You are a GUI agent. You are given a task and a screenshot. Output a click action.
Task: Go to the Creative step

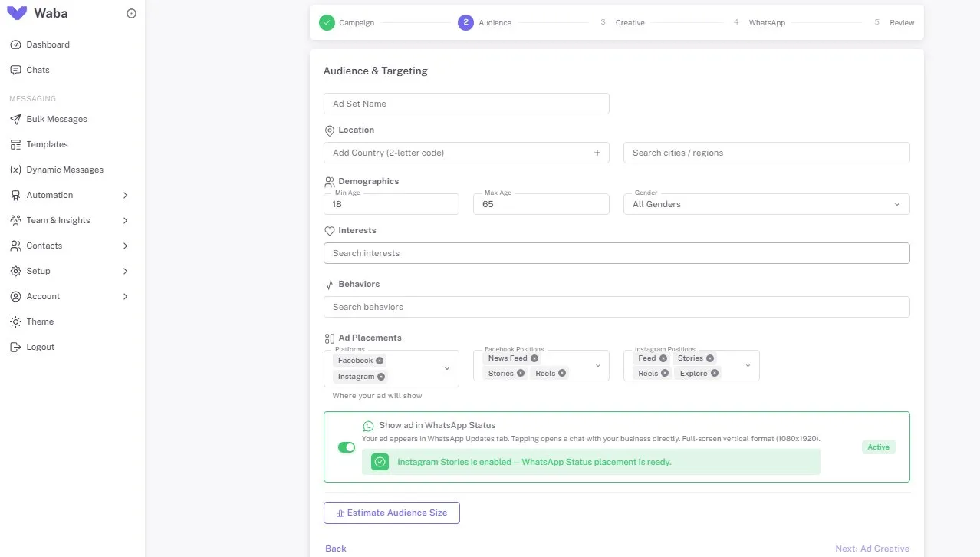point(630,23)
